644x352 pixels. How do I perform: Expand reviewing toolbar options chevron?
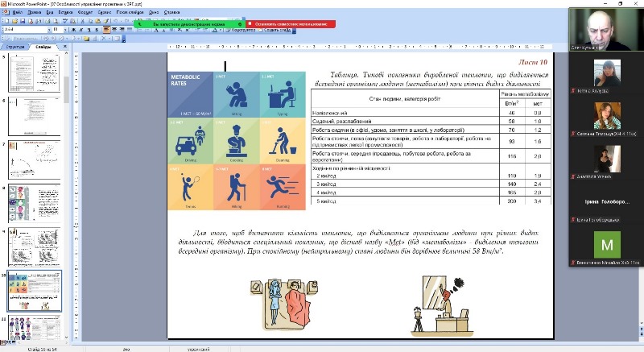click(123, 39)
